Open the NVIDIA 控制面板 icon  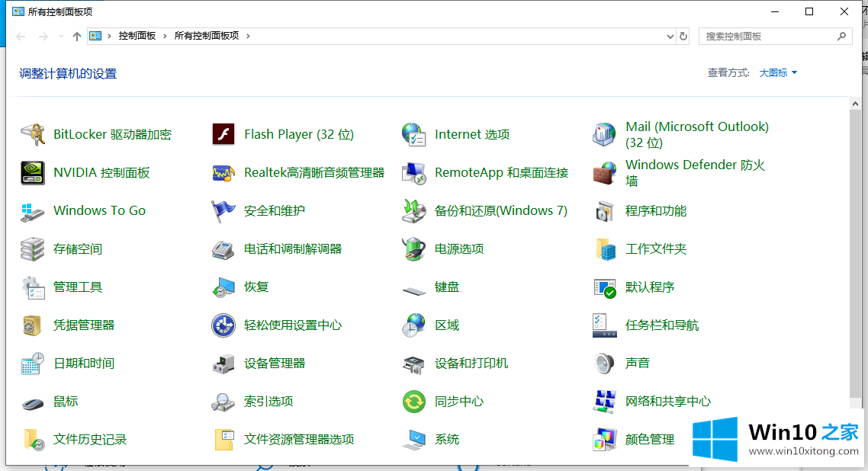33,172
